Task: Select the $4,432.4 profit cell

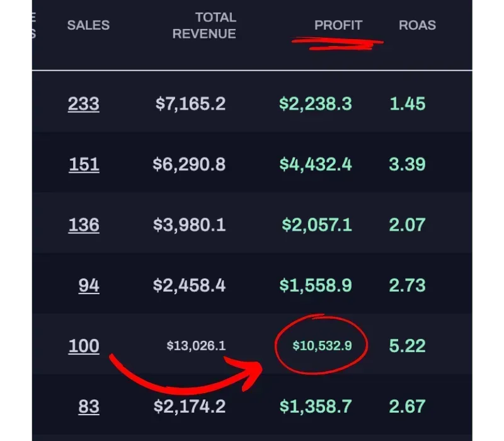Action: (x=316, y=164)
